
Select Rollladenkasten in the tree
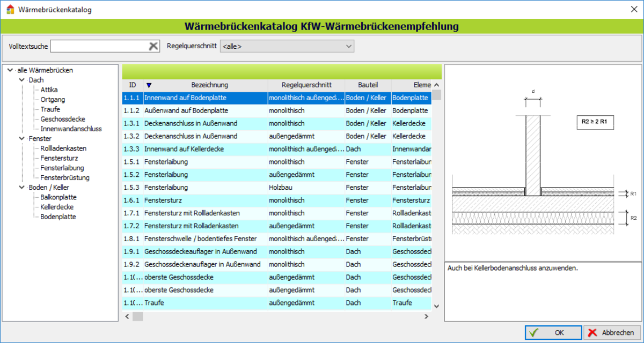63,148
